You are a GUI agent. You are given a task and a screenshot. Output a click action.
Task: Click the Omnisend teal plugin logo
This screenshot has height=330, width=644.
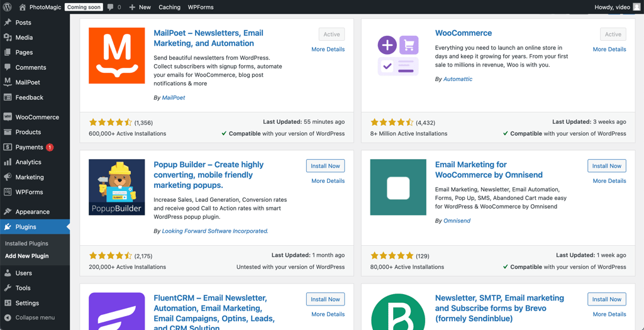coord(398,187)
